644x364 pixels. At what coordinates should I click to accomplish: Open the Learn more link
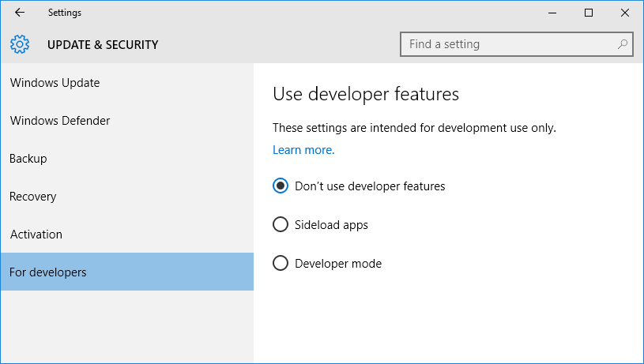[x=303, y=150]
